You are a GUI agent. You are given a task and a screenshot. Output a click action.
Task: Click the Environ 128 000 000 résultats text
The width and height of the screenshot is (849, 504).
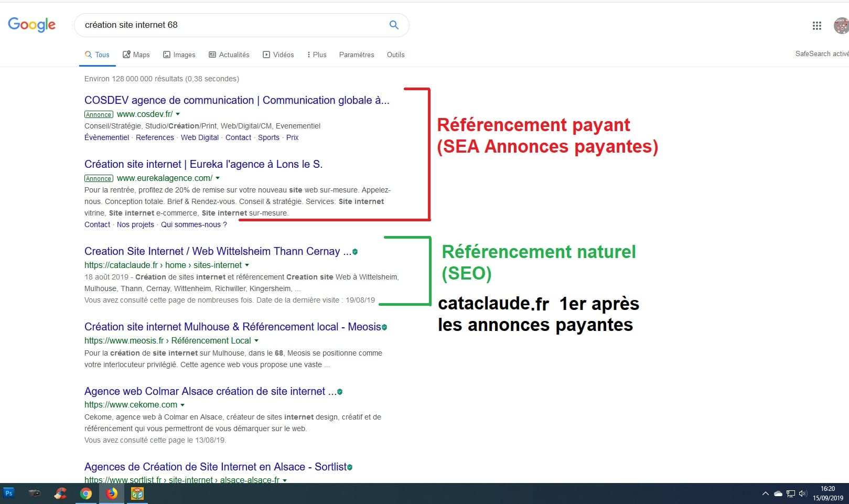coord(162,79)
